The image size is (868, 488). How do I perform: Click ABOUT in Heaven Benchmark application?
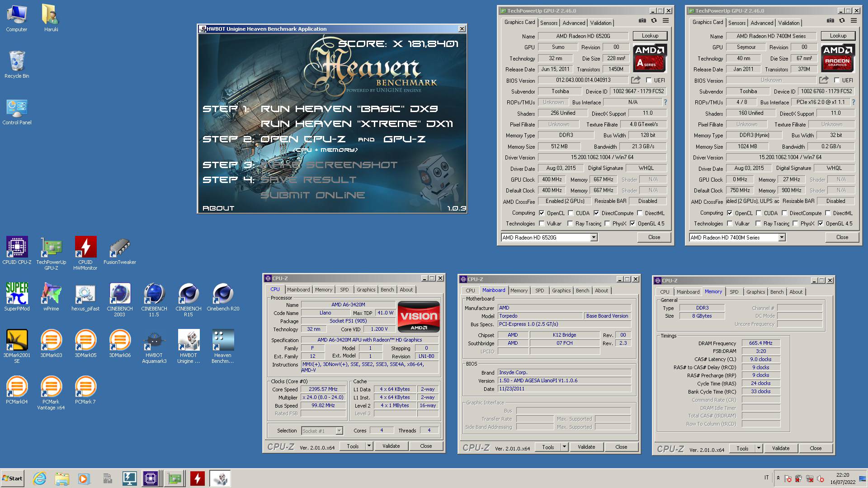coord(218,208)
